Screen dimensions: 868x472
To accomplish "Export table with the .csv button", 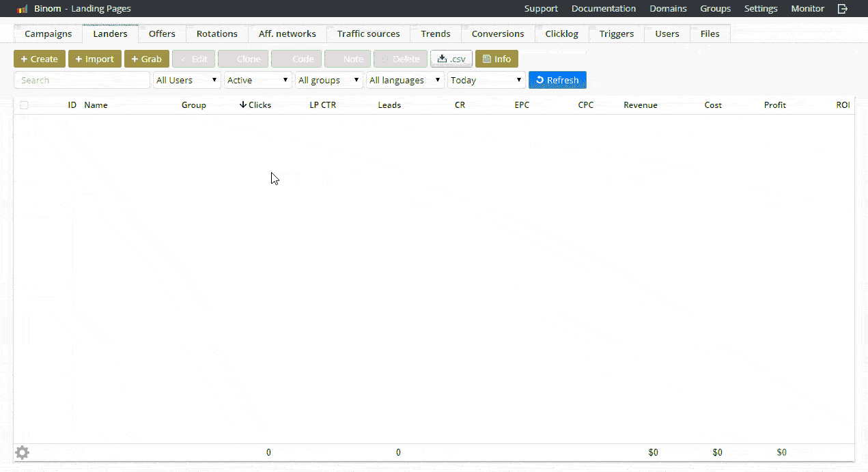I will [x=451, y=59].
